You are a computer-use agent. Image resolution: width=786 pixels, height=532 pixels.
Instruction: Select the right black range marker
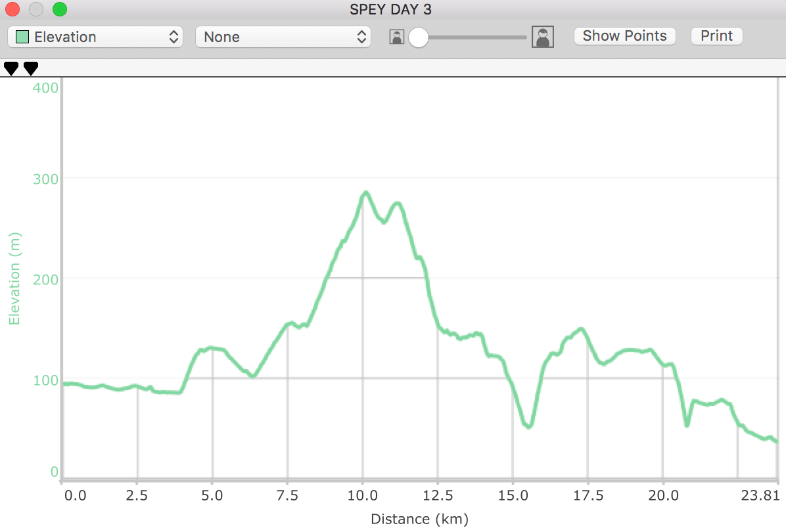click(31, 68)
